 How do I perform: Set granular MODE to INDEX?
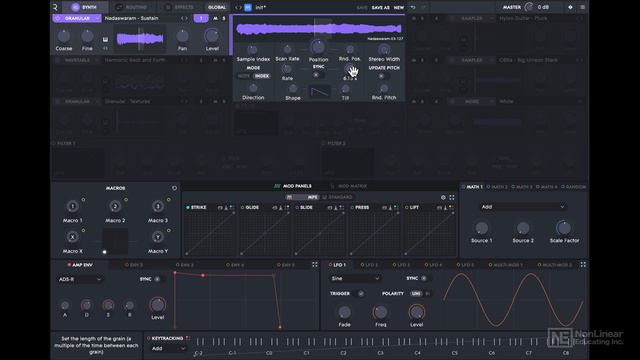click(262, 76)
